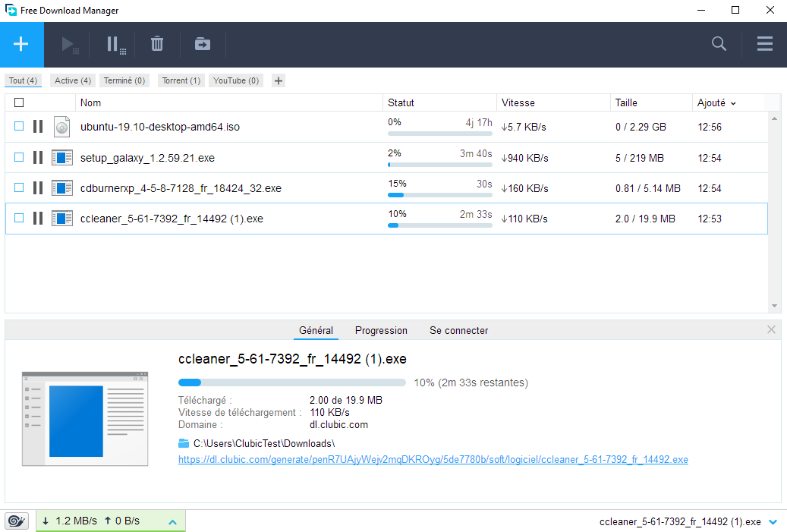Click the setup_galaxy 2% progress bar
Screen dimensions: 787x532
(439, 165)
